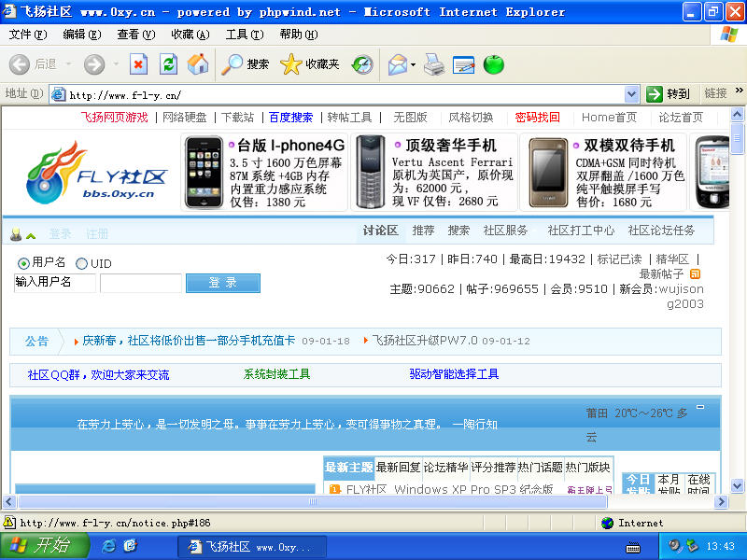
Task: Open the 工具(T) menu
Action: (245, 35)
